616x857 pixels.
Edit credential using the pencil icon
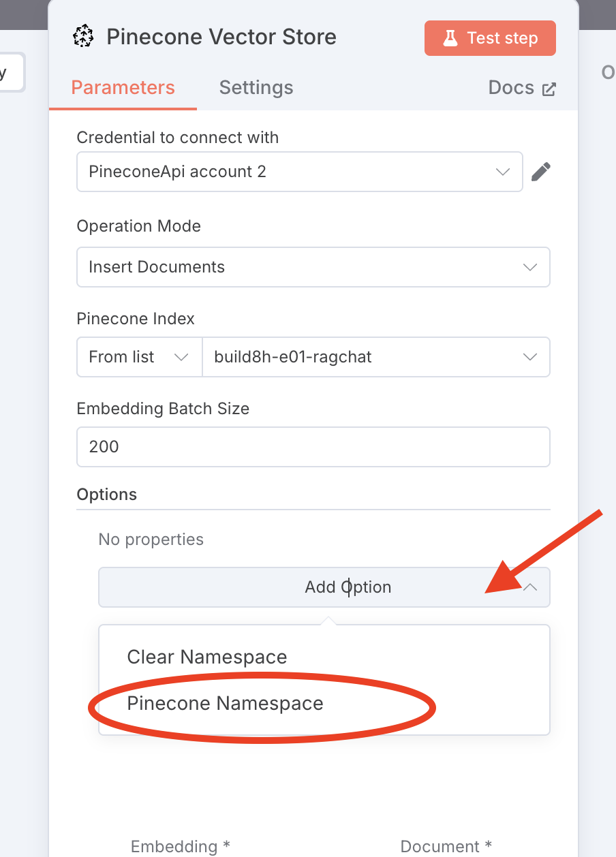pos(540,172)
